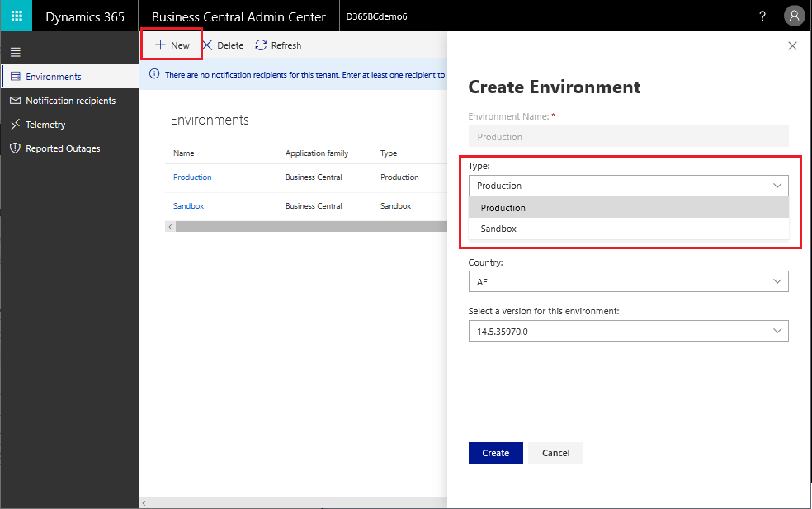Viewport: 812px width, 509px height.
Task: Click the plus icon for New
Action: coord(161,45)
